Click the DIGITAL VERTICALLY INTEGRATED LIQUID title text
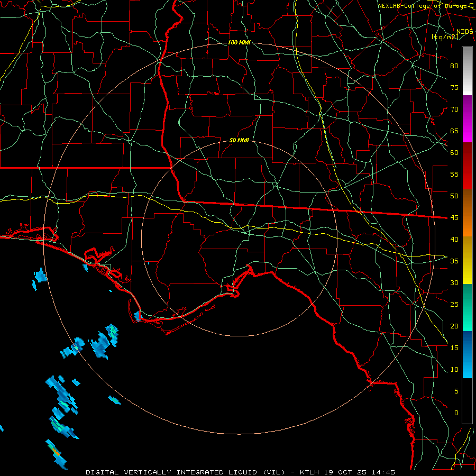 coord(186,472)
